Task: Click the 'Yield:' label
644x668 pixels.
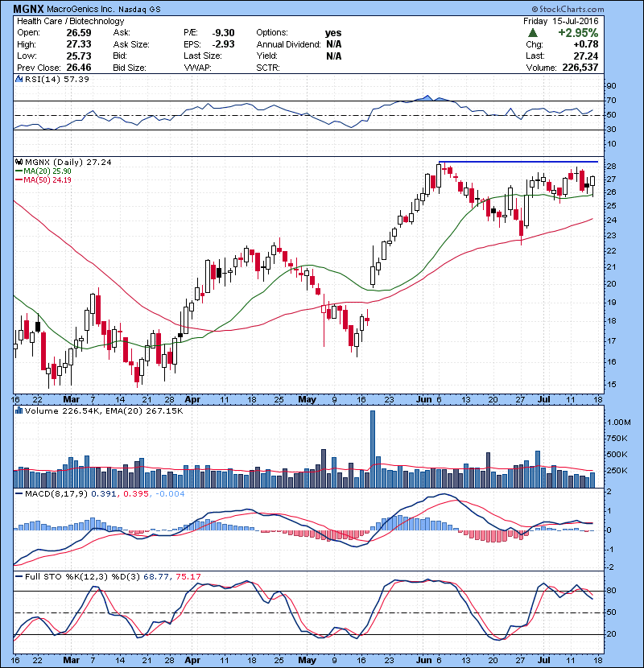Action: point(266,56)
